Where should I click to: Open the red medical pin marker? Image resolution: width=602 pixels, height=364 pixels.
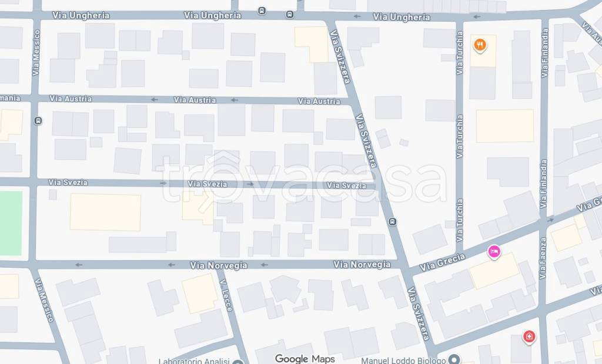pos(529,337)
